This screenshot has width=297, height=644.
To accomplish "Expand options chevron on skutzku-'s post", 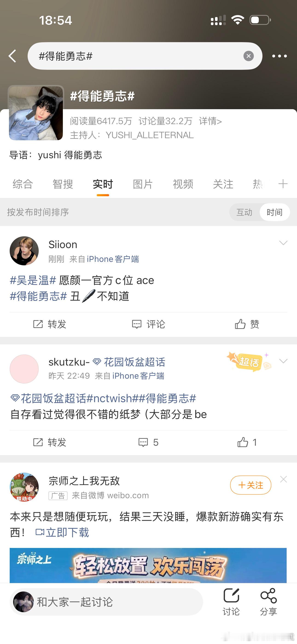I will [283, 361].
